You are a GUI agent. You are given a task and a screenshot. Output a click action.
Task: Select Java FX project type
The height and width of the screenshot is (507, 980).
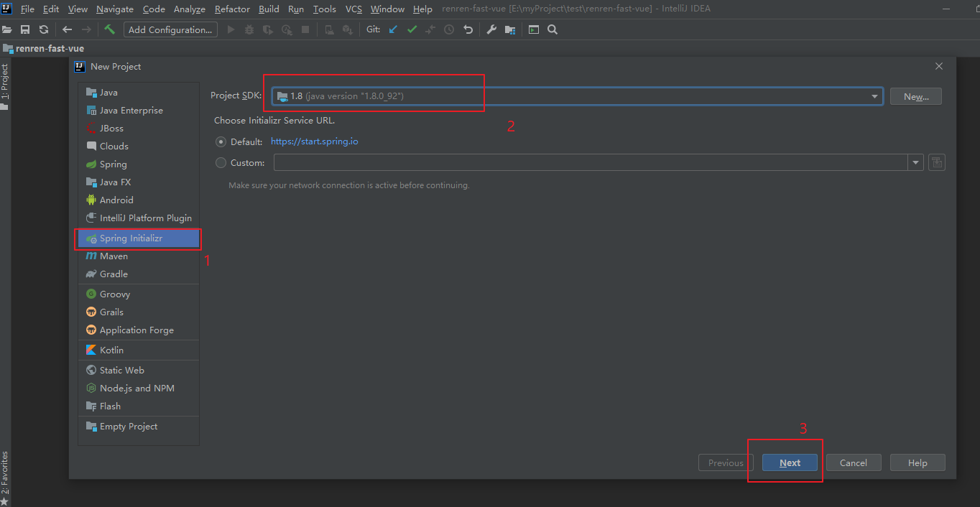pyautogui.click(x=139, y=182)
